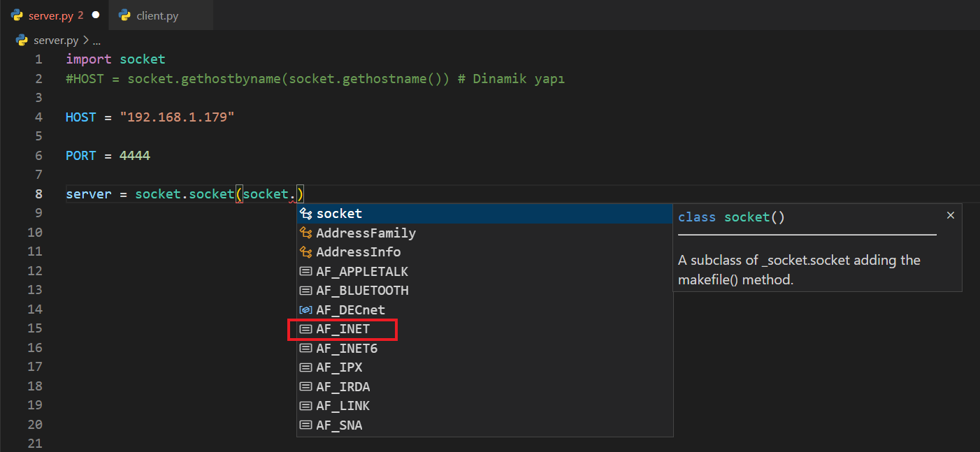Expand the breadcrumb ellipsis after server.py
Screen dimensions: 980x452
tap(97, 41)
